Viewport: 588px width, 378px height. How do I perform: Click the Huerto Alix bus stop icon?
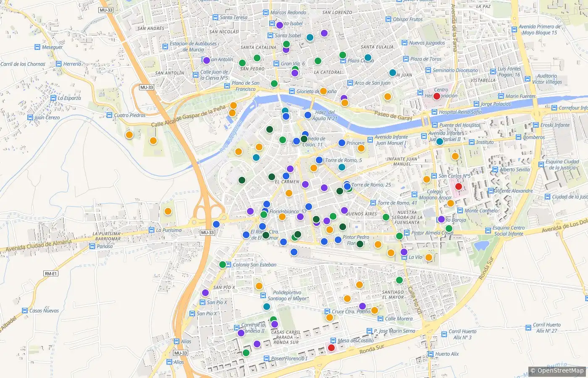(x=431, y=354)
